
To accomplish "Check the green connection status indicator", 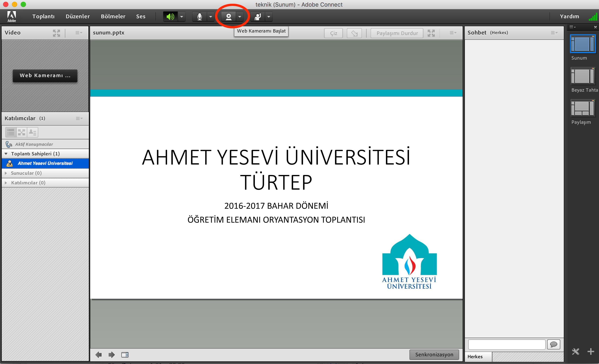I will (x=593, y=17).
